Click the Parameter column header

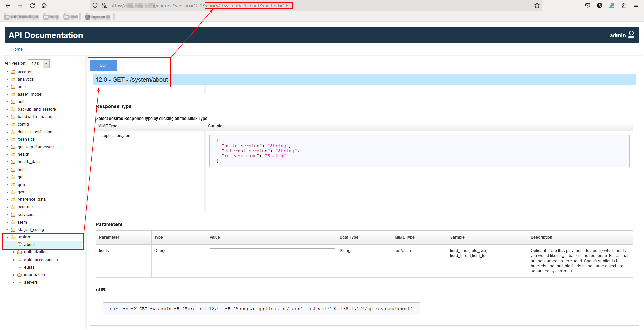pyautogui.click(x=124, y=237)
